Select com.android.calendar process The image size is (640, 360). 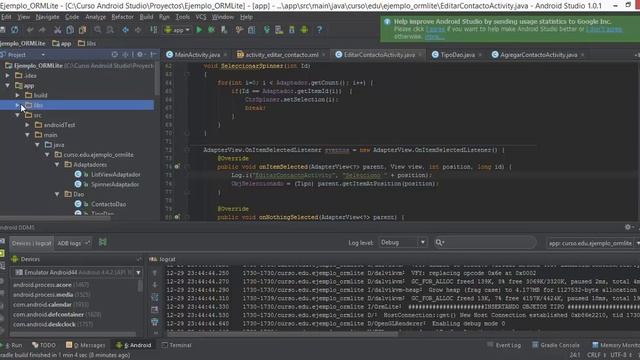51,304
